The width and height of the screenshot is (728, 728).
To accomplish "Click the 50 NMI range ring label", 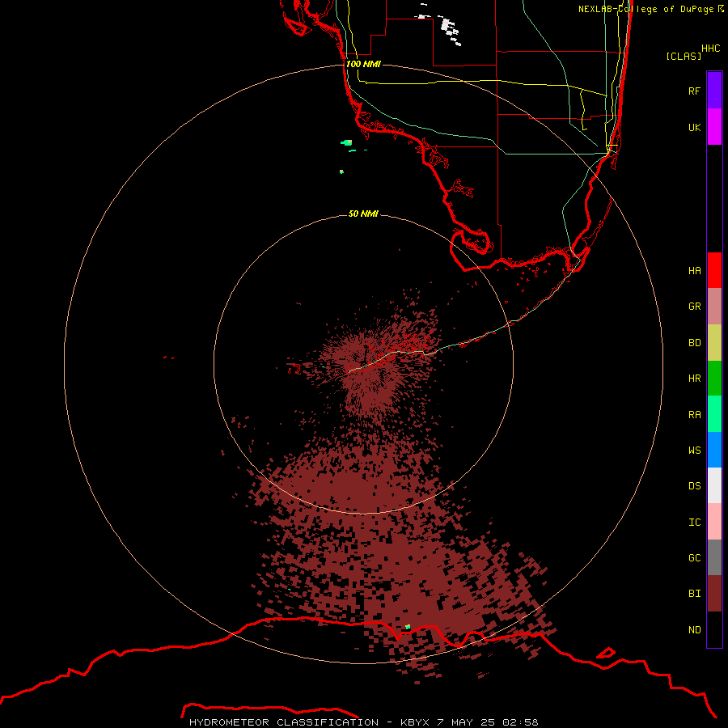I will click(363, 214).
